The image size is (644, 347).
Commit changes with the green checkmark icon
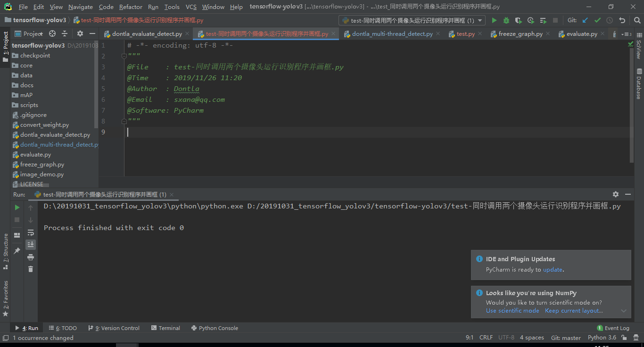point(597,21)
